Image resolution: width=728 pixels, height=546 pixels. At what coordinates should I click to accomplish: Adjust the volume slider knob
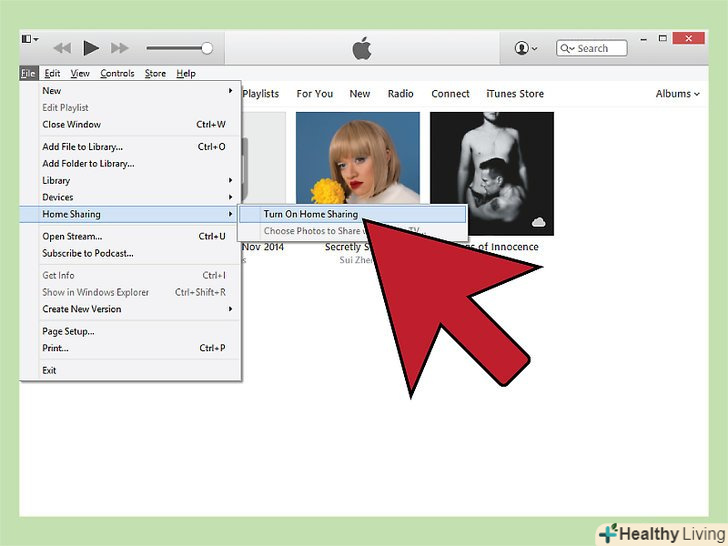click(207, 48)
